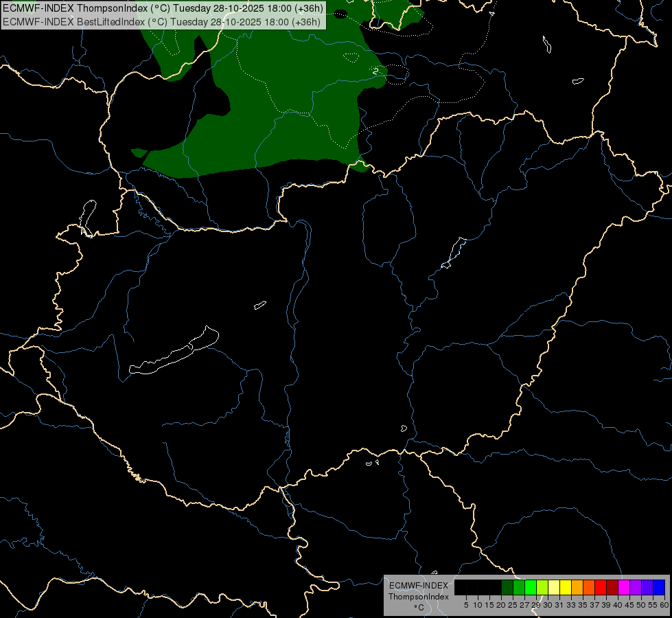The height and width of the screenshot is (618, 672).
Task: Select the yellow 31–33 legend swatch
Action: 566,587
